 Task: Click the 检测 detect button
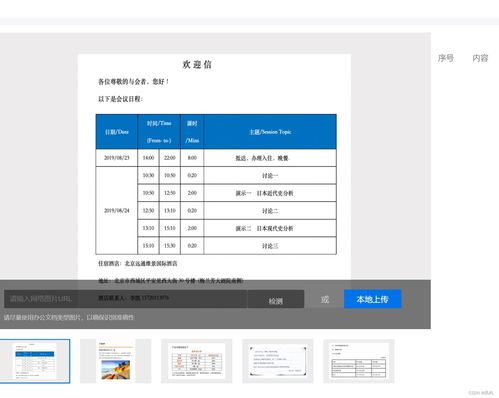pyautogui.click(x=275, y=299)
